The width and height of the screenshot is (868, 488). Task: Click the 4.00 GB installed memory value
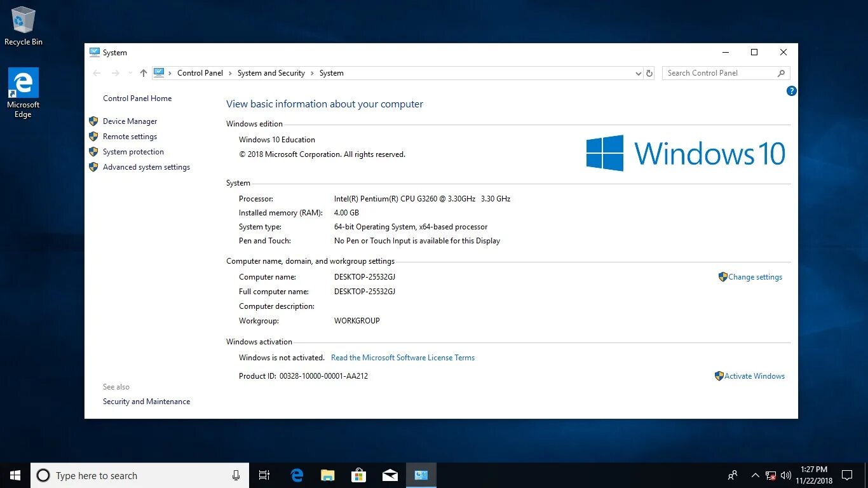(x=346, y=213)
